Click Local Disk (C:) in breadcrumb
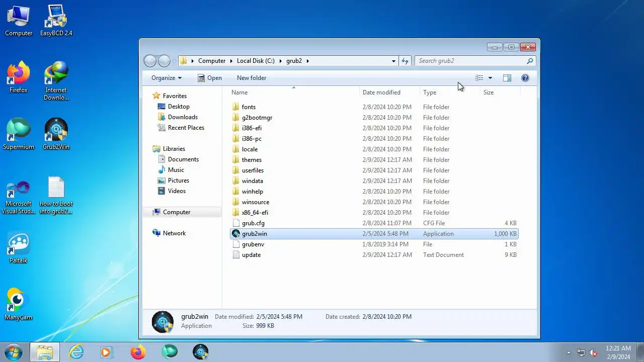 [x=256, y=61]
